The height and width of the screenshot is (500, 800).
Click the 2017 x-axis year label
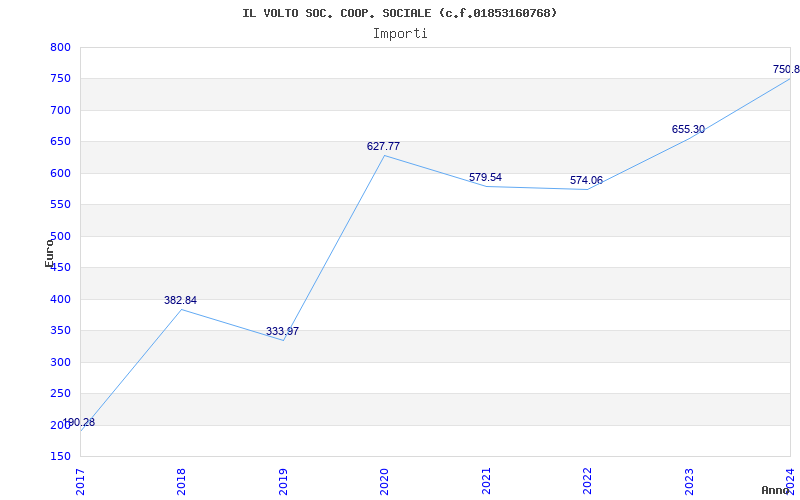80,481
